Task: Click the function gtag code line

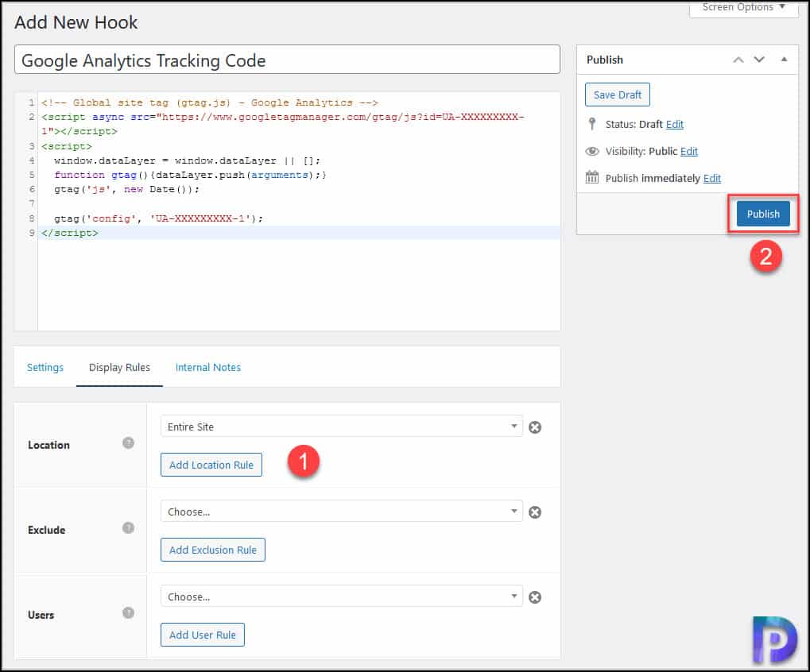Action: click(x=190, y=175)
